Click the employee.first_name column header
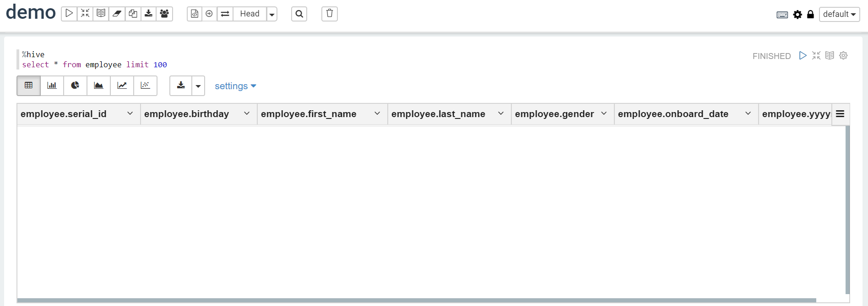 pyautogui.click(x=309, y=114)
